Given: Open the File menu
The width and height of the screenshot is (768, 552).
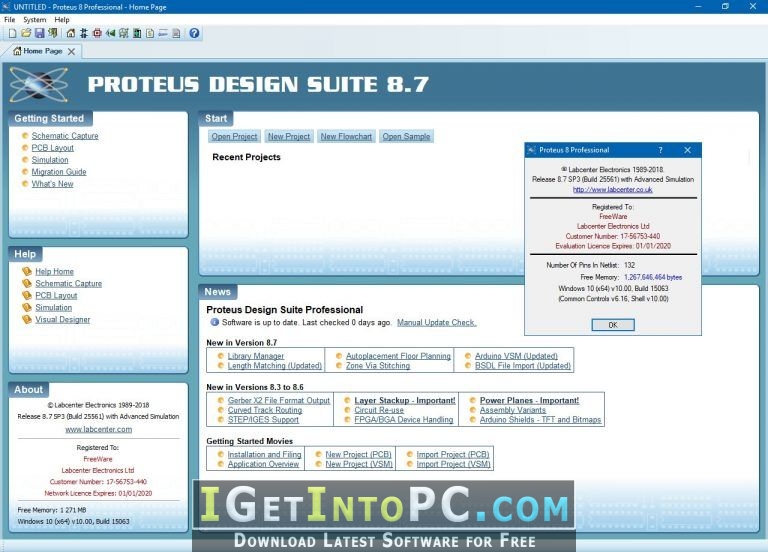Looking at the screenshot, I should coord(10,20).
